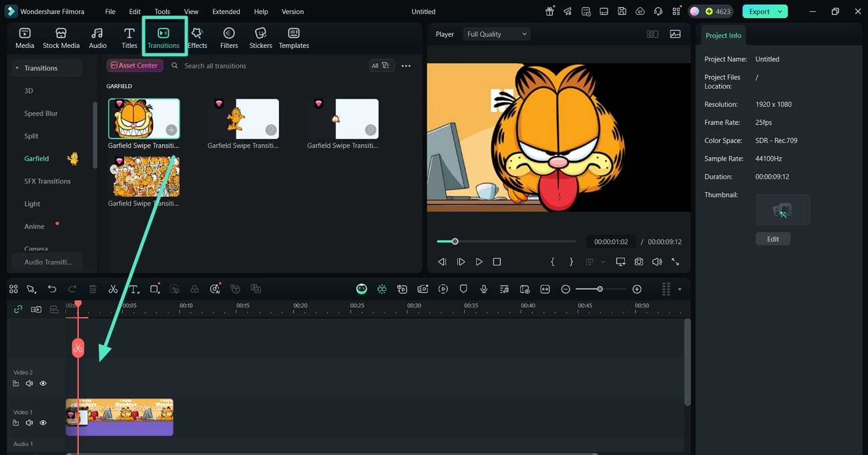868x455 pixels.
Task: Select the Project Info tab
Action: pyautogui.click(x=723, y=35)
